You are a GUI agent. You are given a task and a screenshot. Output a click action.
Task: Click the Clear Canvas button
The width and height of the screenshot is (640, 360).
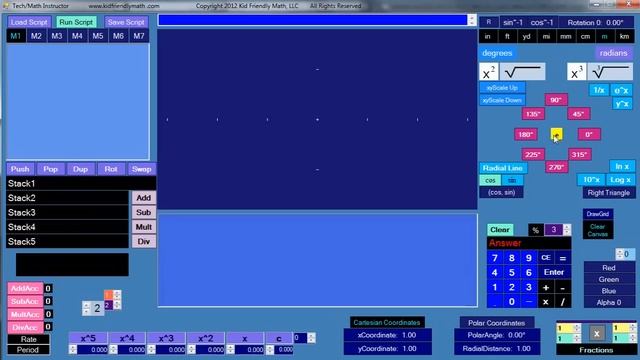[598, 230]
